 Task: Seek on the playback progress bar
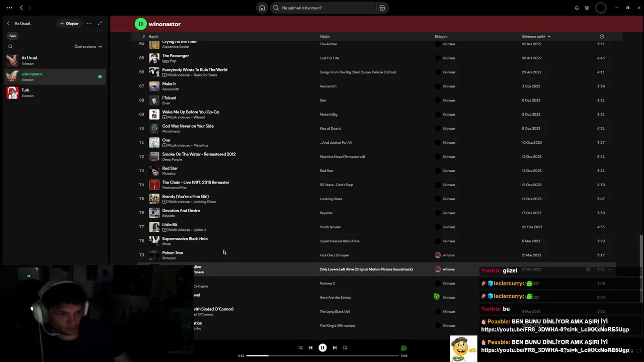coord(323,355)
